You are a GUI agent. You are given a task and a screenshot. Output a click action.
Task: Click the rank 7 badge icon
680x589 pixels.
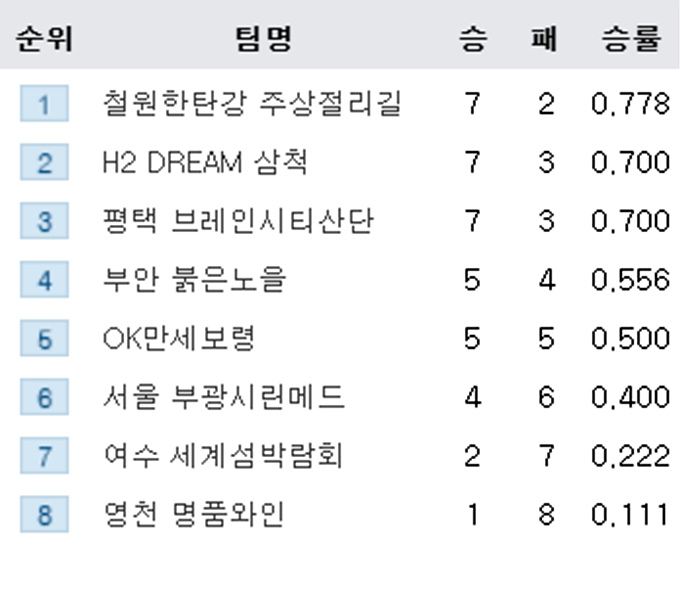tap(44, 456)
